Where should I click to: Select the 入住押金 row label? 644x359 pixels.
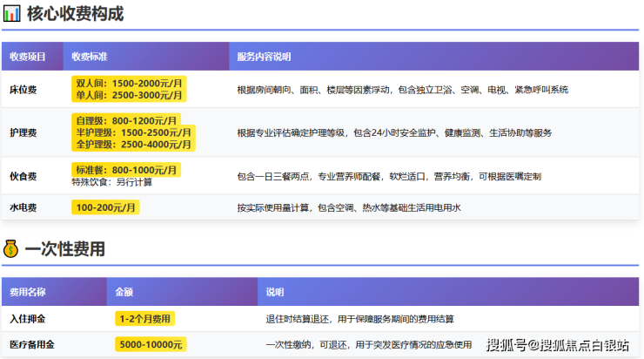26,319
